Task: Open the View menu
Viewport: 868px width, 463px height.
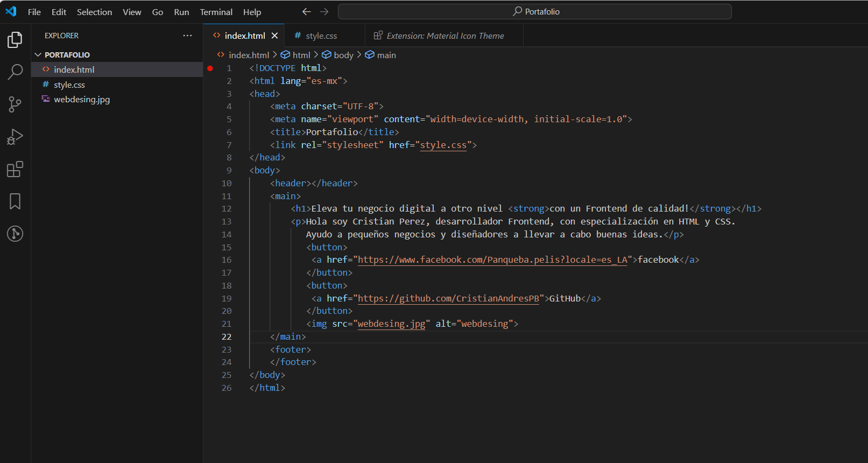Action: click(132, 12)
